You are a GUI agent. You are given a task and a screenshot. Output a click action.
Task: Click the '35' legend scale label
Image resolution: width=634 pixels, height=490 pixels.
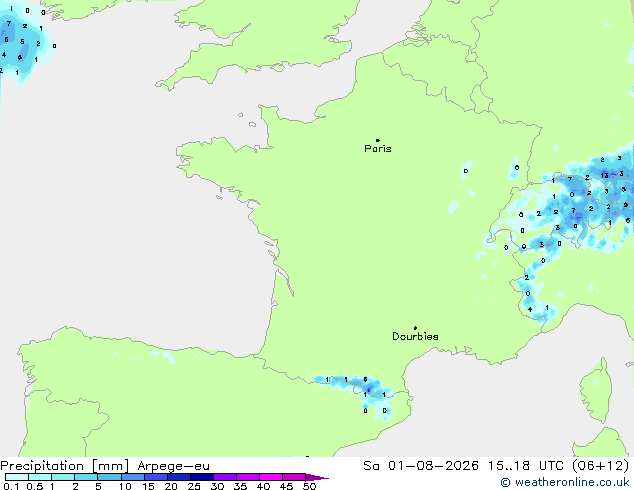pyautogui.click(x=240, y=486)
